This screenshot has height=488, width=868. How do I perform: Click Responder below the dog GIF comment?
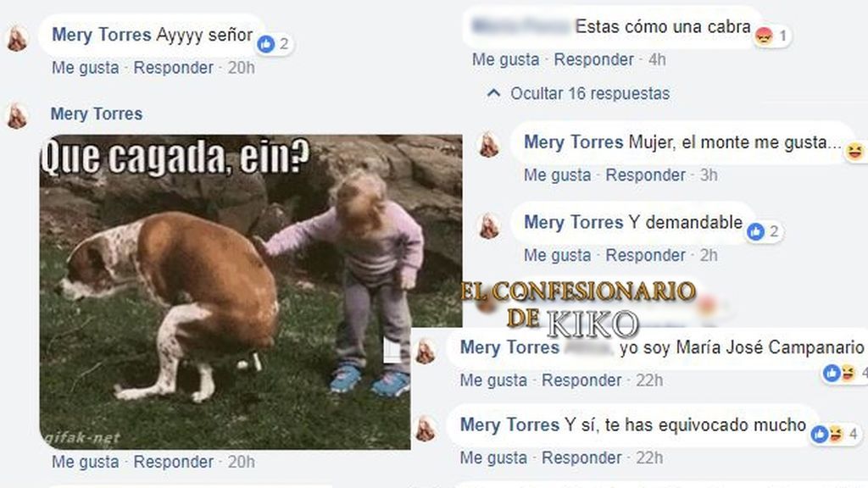pyautogui.click(x=173, y=462)
